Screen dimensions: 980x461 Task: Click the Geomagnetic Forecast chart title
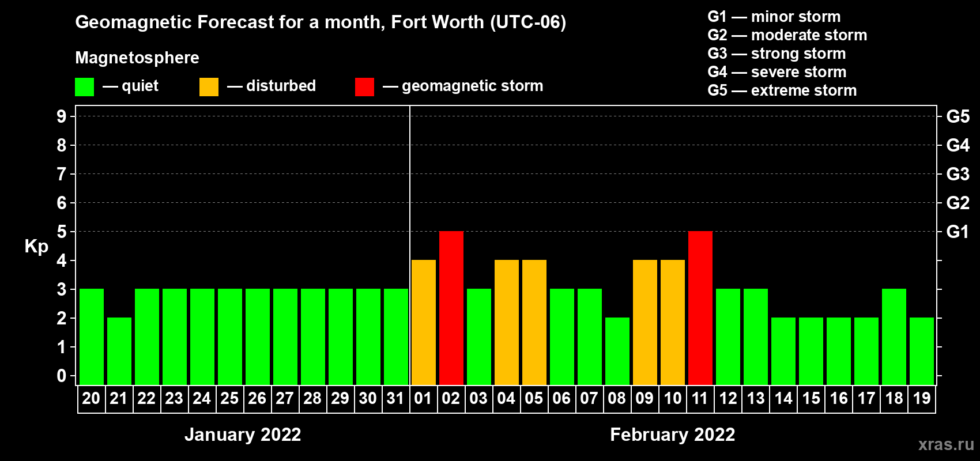[321, 22]
